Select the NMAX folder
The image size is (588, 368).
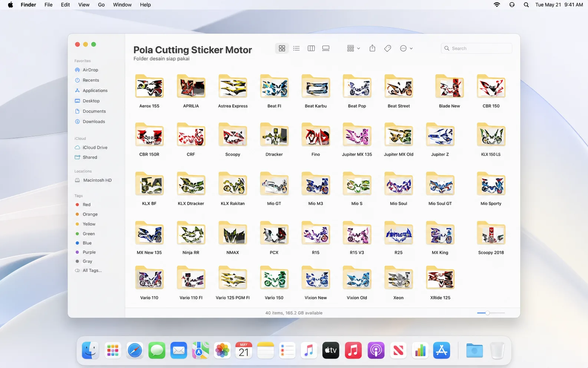pyautogui.click(x=232, y=238)
